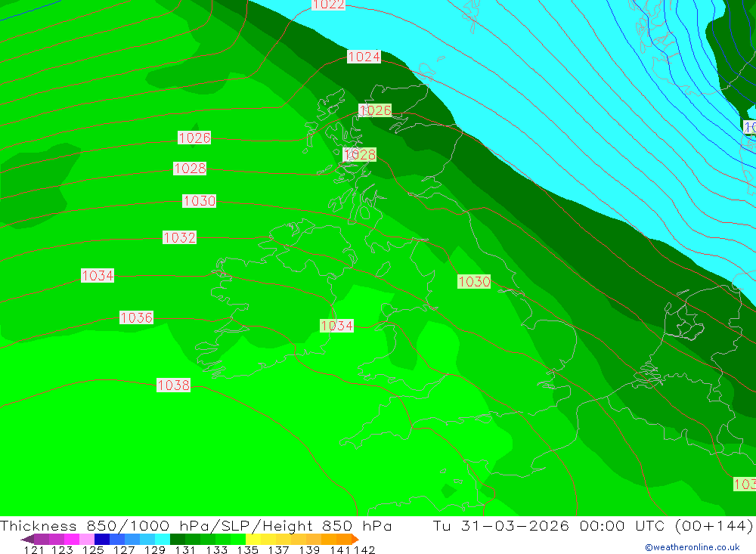Click the 'Tu 31-03-2026 00:00 UTC' date text
The image size is (756, 554).
tap(550, 525)
